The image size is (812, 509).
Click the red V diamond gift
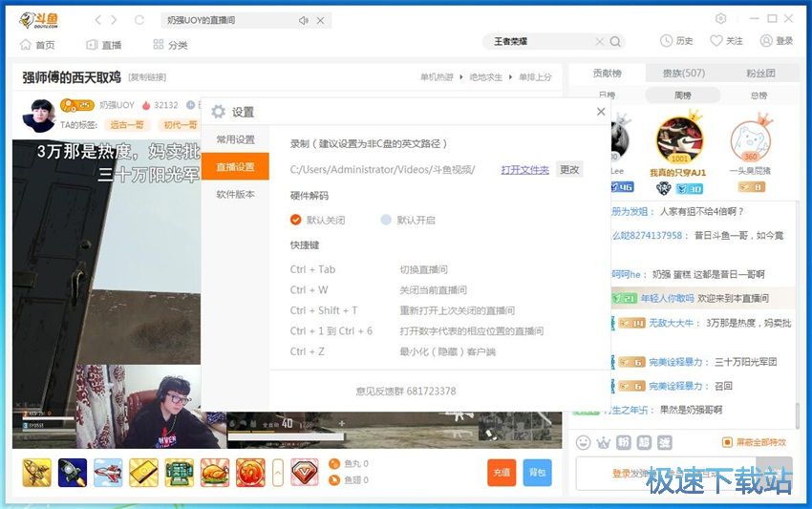pos(305,473)
